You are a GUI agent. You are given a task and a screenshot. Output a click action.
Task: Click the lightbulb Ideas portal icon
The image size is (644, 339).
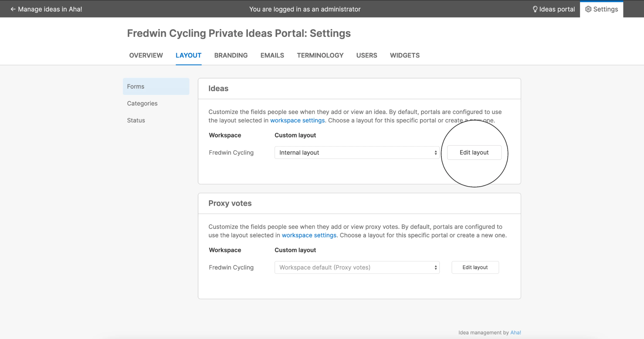(x=535, y=9)
